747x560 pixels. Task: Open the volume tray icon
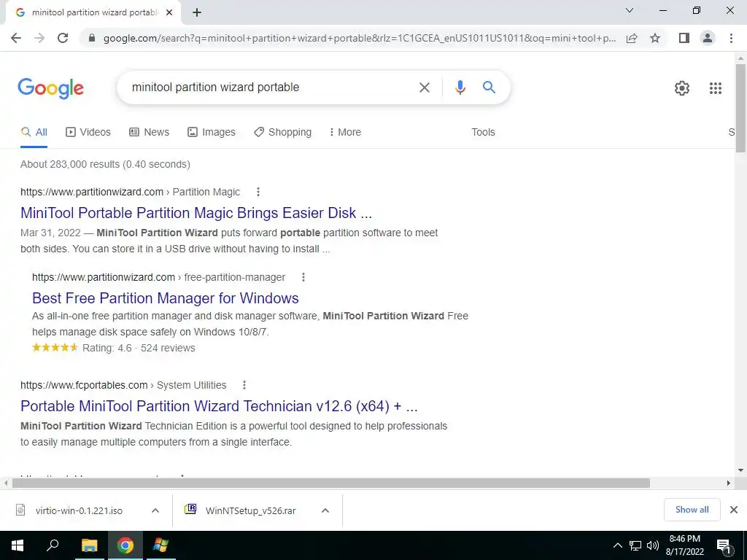click(653, 545)
